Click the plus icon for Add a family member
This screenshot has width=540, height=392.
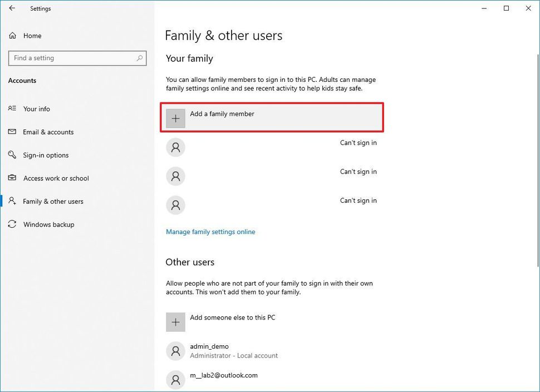click(175, 119)
